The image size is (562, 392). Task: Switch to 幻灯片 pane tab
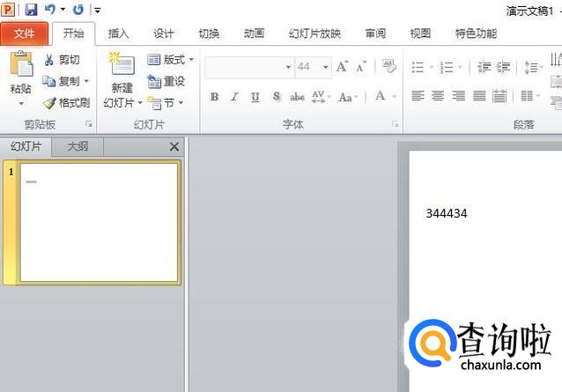(x=26, y=146)
